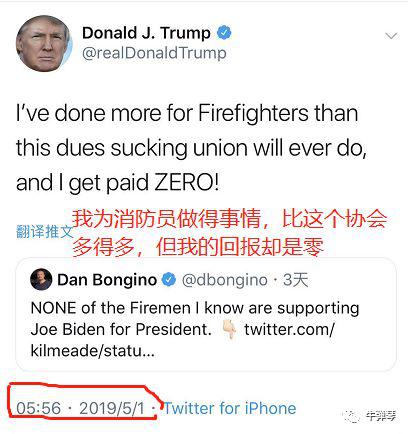408x434 pixels.
Task: Open the quoted tweet card text
Action: pos(195,329)
